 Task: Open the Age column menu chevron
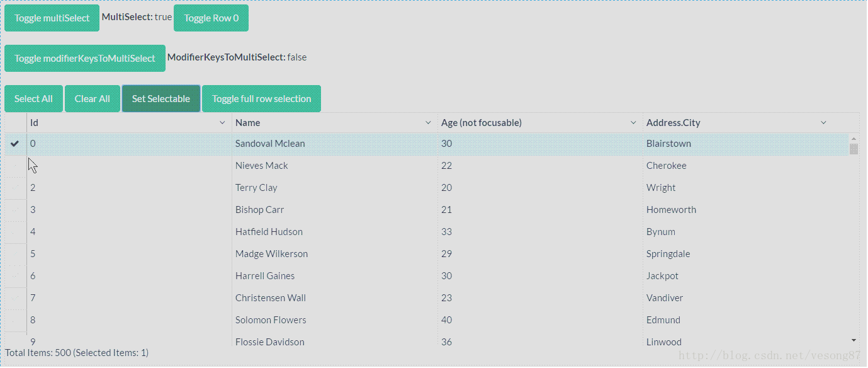point(633,123)
